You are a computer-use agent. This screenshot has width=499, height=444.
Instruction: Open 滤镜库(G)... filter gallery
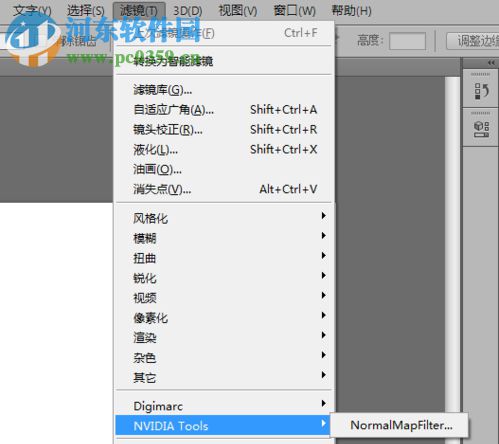pyautogui.click(x=223, y=90)
